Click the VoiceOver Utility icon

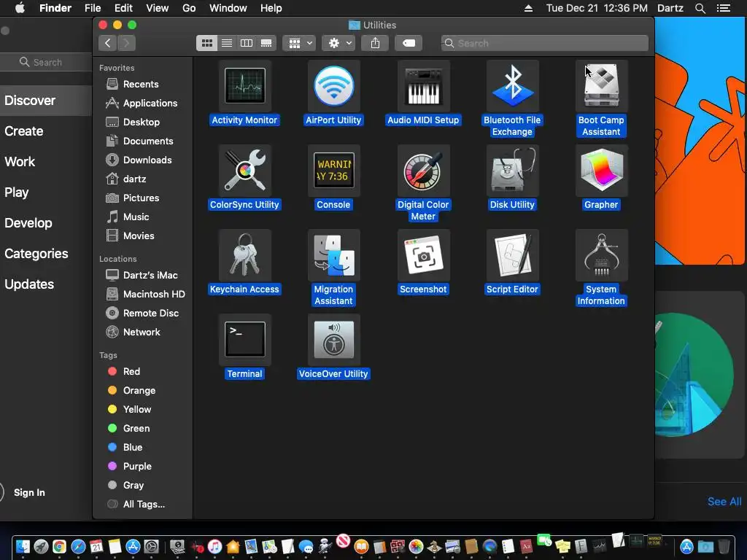coord(333,340)
